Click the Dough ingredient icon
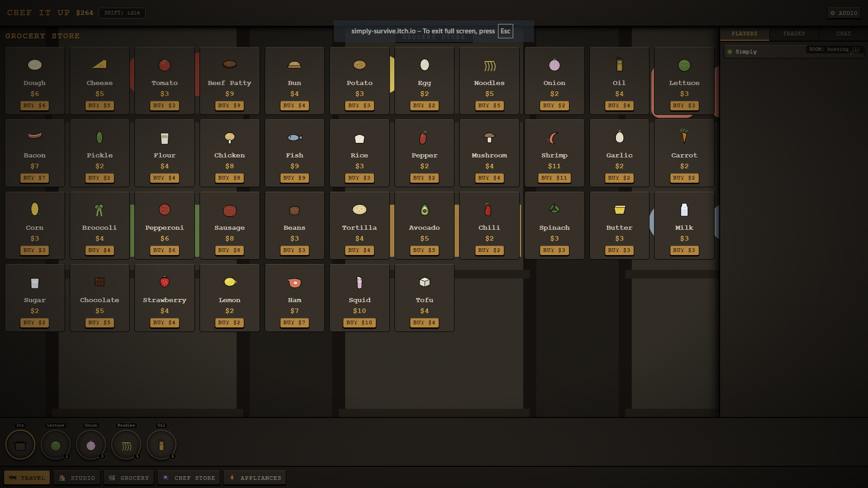The height and width of the screenshot is (488, 868). (x=35, y=65)
